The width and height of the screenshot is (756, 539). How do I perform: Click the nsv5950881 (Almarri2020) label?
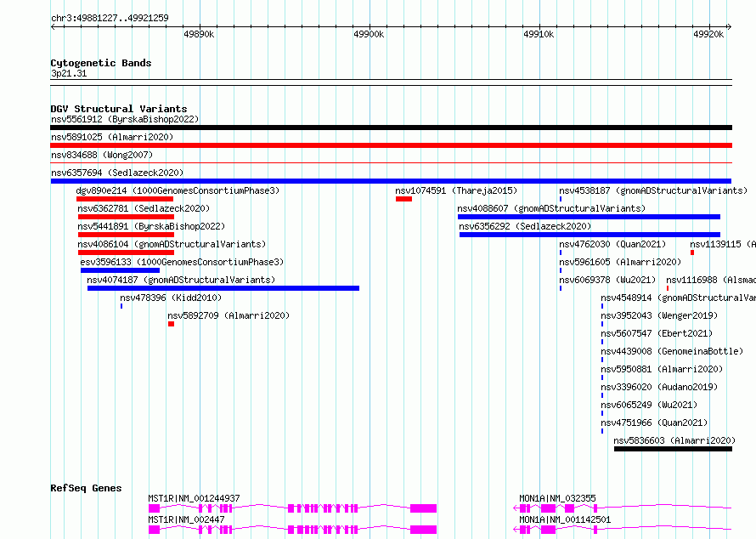point(662,369)
